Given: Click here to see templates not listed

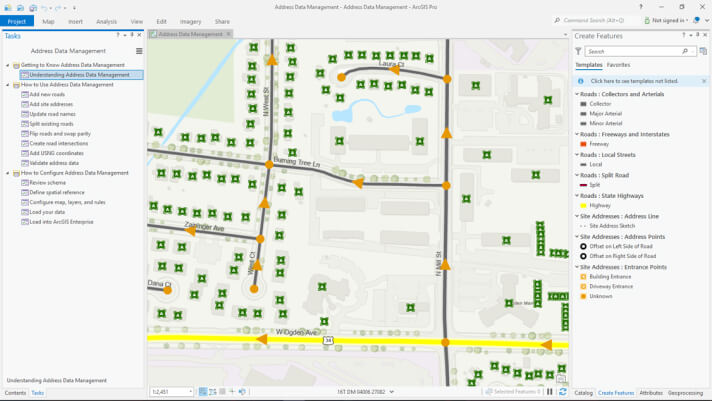Looking at the screenshot, I should click(634, 81).
